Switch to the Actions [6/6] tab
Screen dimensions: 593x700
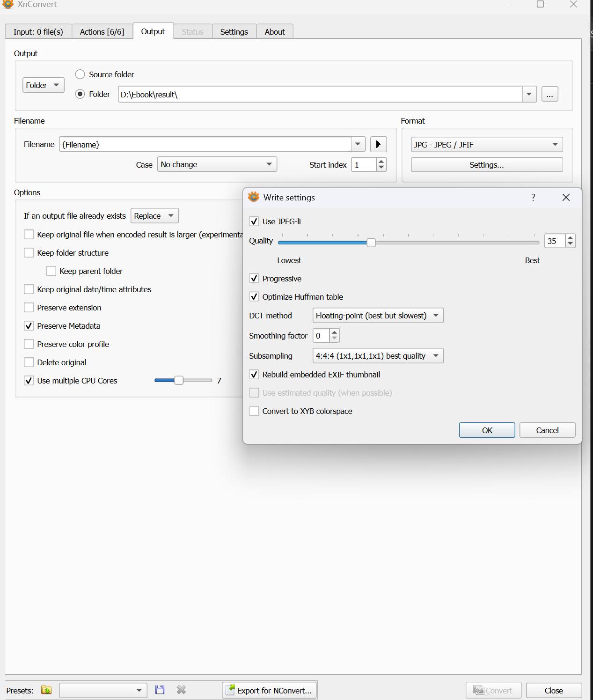click(102, 32)
